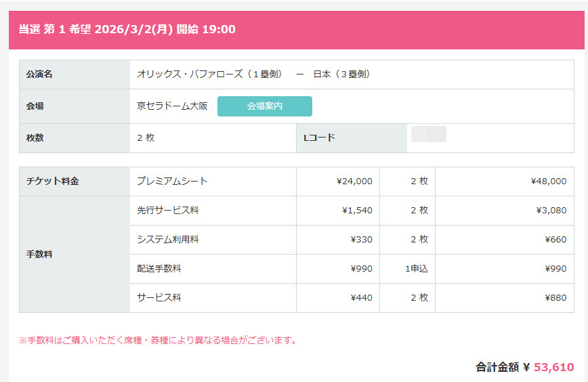Click the 公演名 row label
The image size is (588, 382).
coord(39,75)
